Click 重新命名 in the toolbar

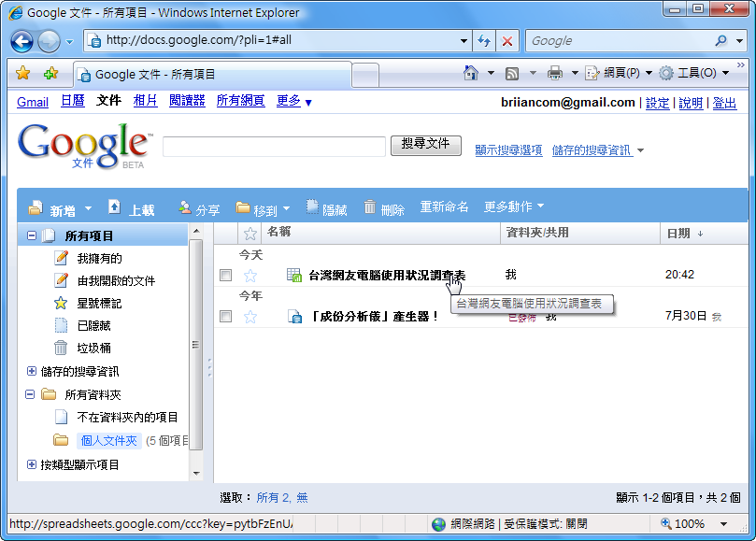coord(444,206)
